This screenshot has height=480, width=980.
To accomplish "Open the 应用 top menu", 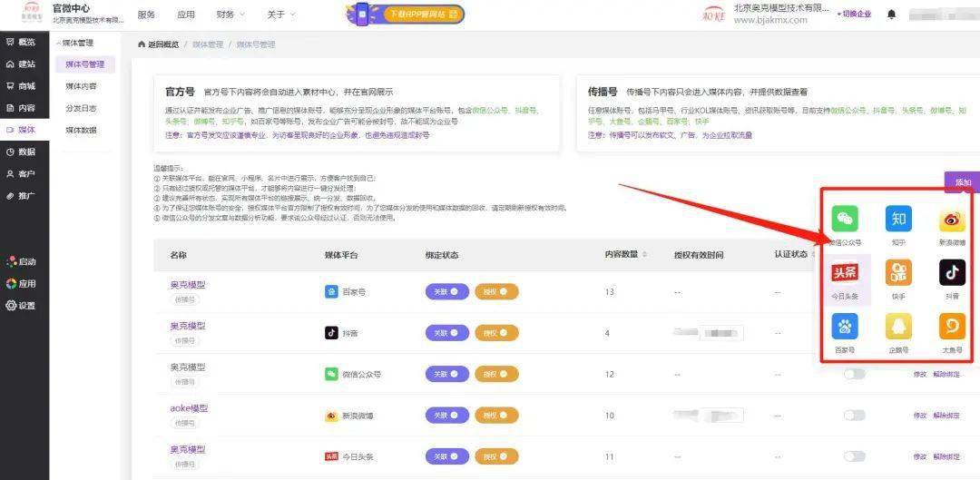I will tap(186, 15).
